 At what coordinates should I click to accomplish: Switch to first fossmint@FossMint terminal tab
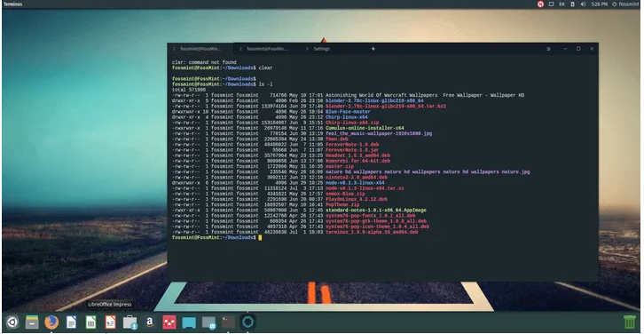200,49
